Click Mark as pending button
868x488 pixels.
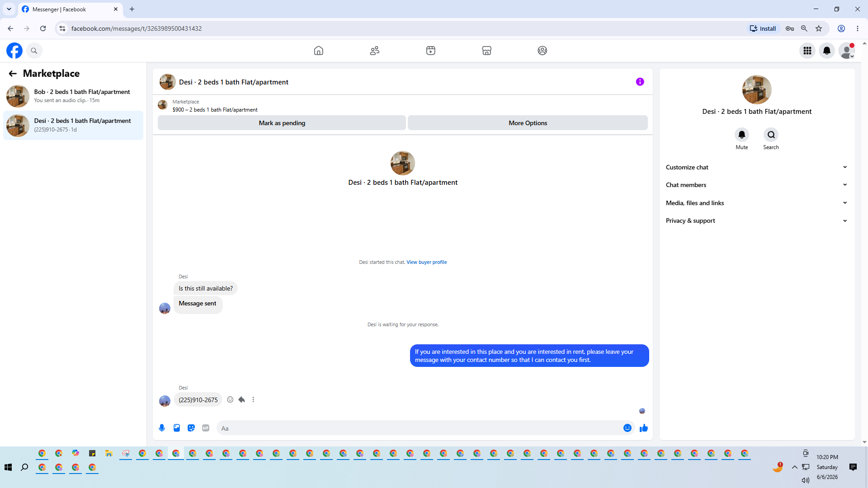tap(282, 123)
